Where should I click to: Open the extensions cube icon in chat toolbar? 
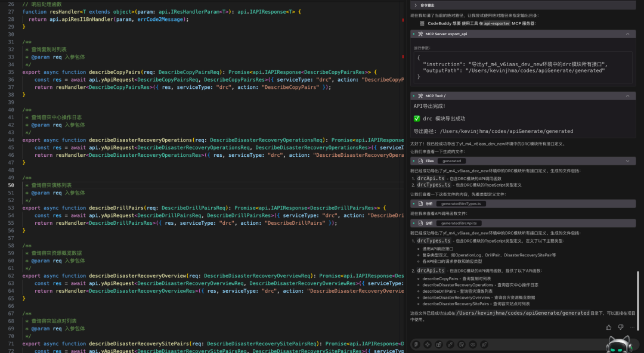click(439, 344)
